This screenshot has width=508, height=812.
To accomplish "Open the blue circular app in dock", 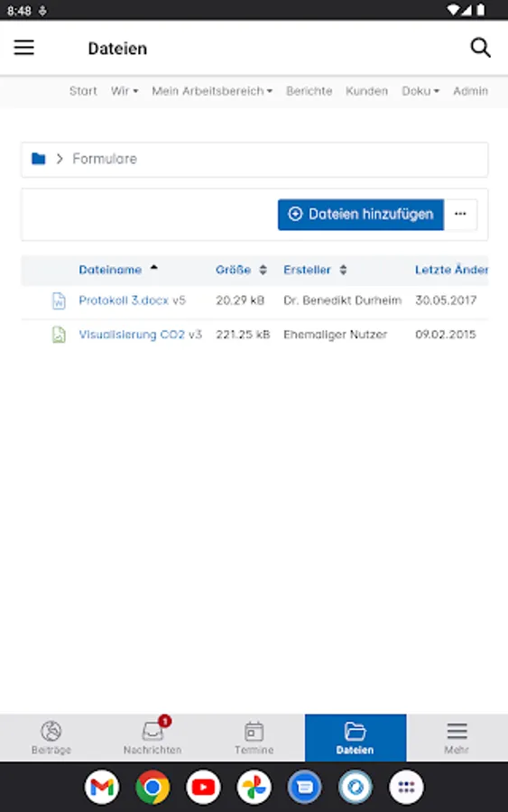I will pyautogui.click(x=356, y=787).
